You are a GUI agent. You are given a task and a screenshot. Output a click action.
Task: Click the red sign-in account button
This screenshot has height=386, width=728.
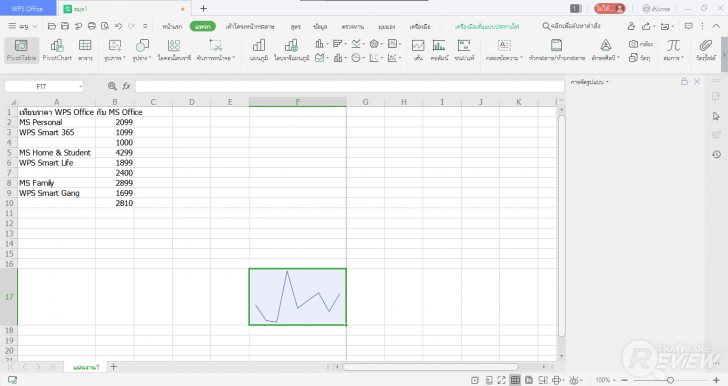[610, 8]
